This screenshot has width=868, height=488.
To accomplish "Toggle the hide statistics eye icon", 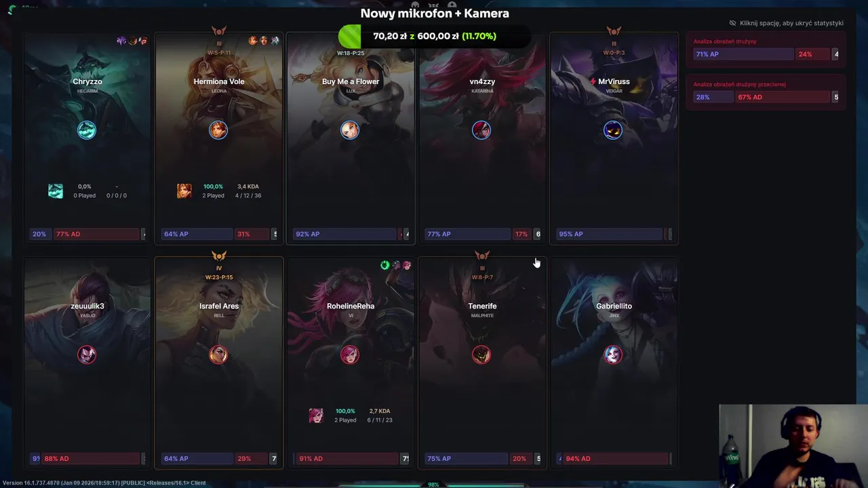I will (732, 23).
